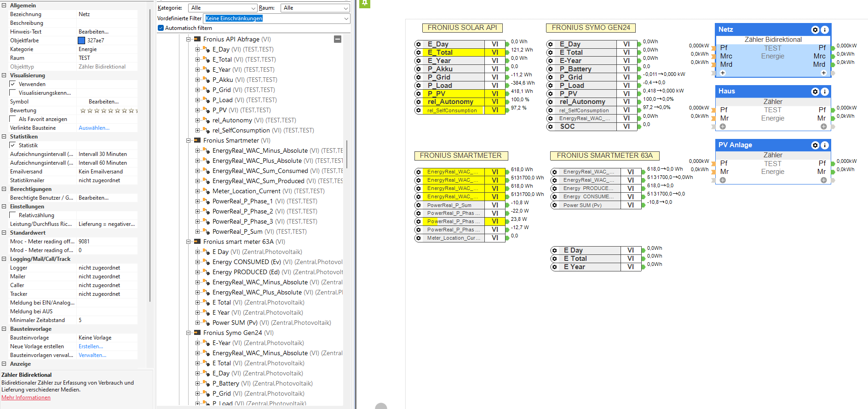Open the Raum dropdown
The width and height of the screenshot is (868, 409).
[x=315, y=8]
